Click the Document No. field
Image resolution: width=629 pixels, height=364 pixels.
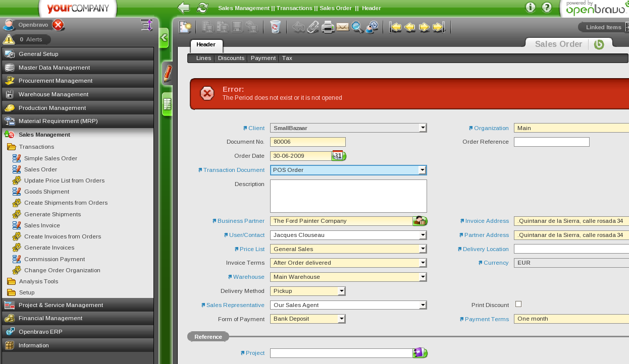point(308,142)
